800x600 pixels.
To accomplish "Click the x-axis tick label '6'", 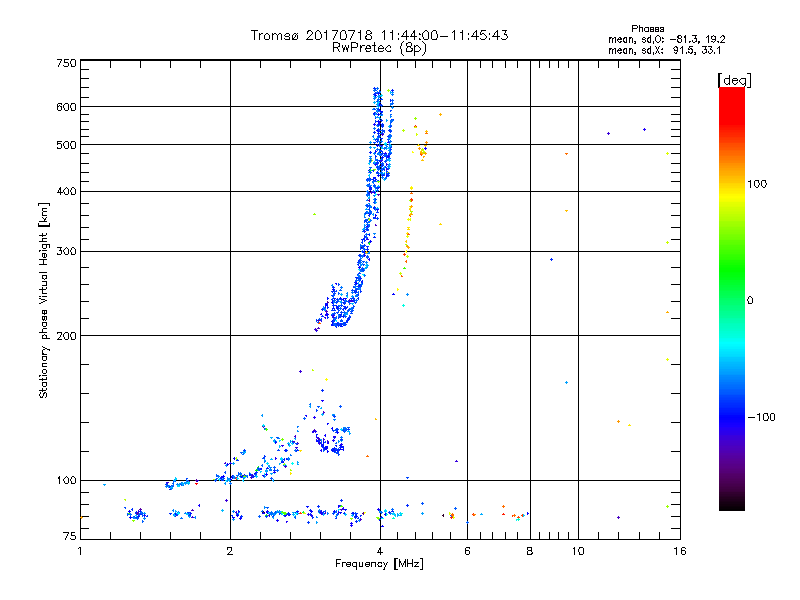I will click(x=467, y=551).
